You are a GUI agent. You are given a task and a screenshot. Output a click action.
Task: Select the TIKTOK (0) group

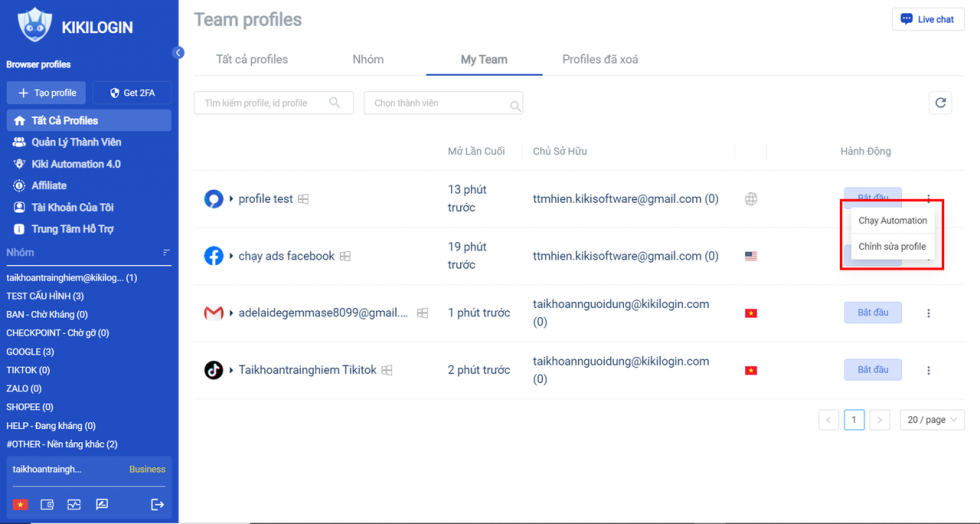pyautogui.click(x=28, y=370)
